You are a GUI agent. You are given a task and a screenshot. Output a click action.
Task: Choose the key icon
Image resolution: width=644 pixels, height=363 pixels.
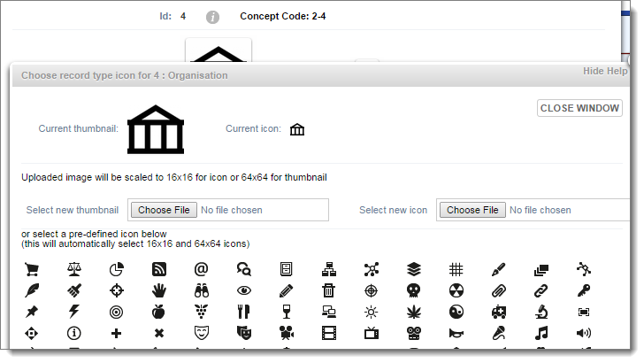click(584, 290)
